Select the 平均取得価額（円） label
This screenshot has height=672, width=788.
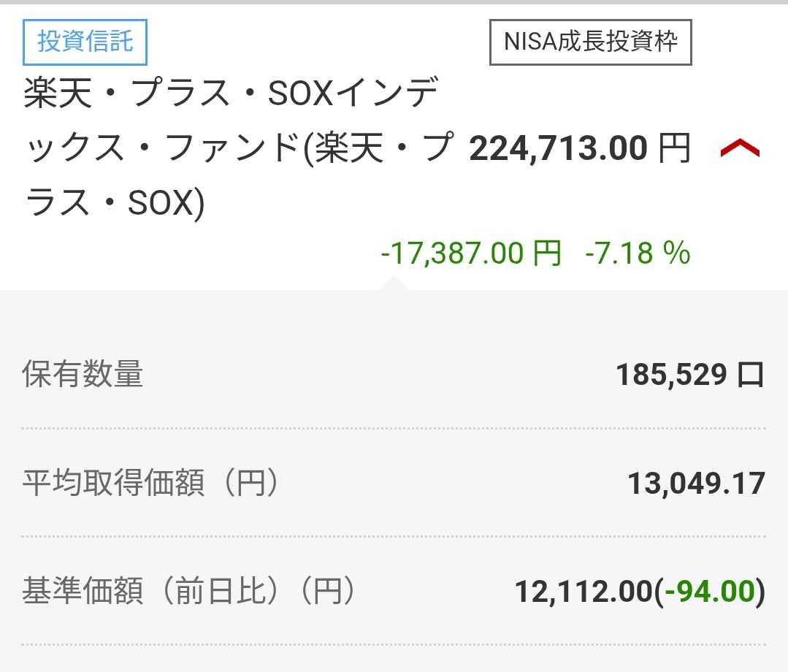pos(150,484)
